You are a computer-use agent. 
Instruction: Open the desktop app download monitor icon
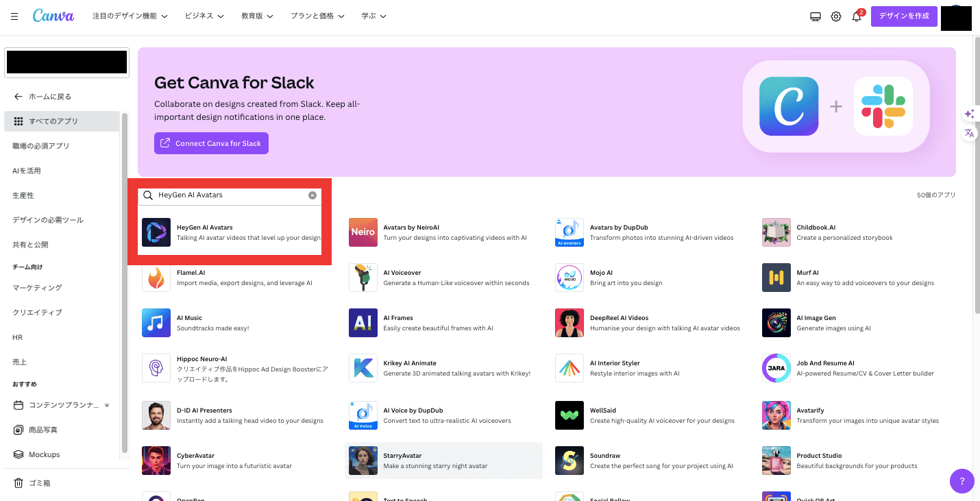coord(816,16)
